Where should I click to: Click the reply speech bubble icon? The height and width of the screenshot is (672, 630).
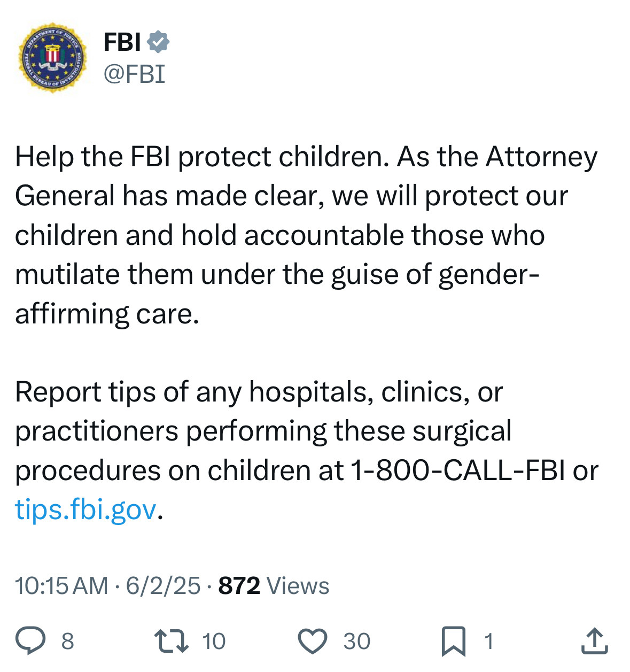click(30, 641)
